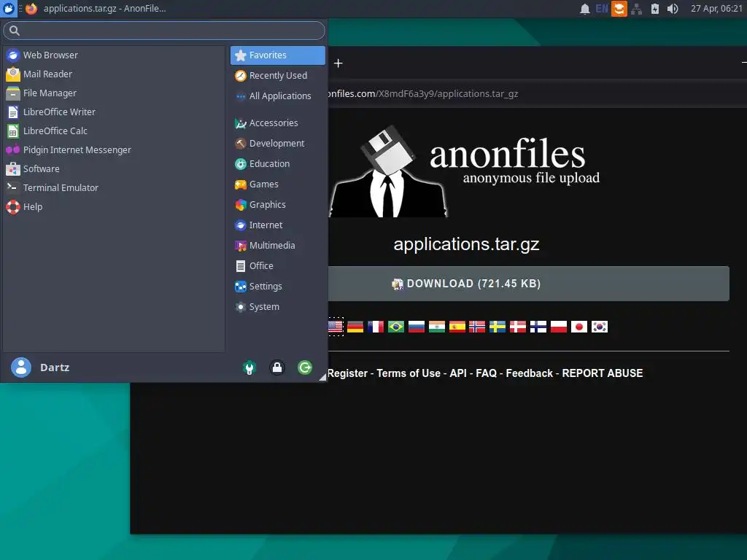Open the Whisker menu button in panel
This screenshot has height=560, width=747.
[9, 9]
